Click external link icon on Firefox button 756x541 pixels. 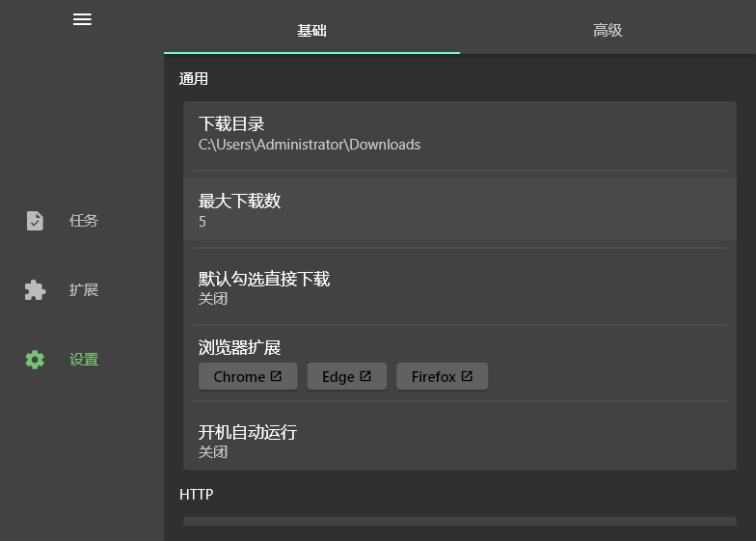[x=467, y=376]
